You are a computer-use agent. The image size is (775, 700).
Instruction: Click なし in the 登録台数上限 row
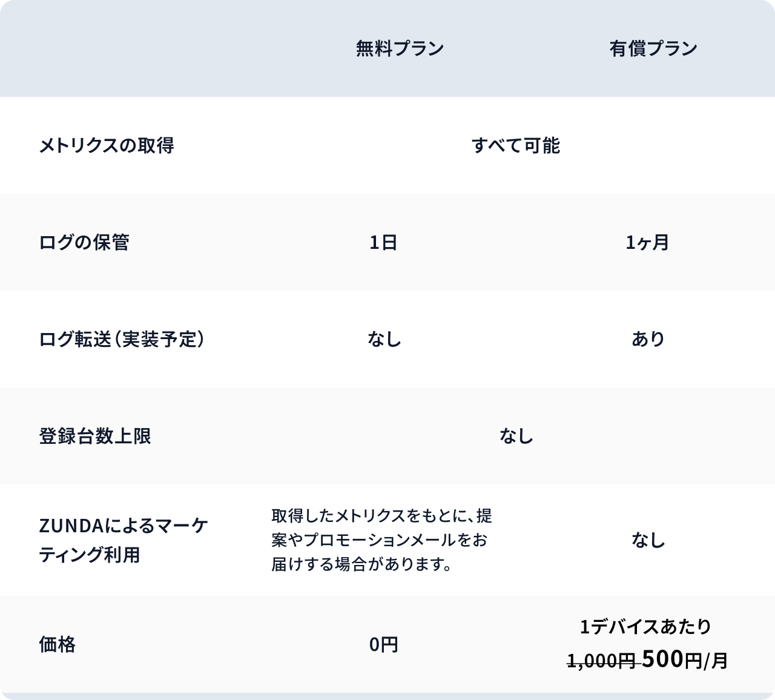pos(516,436)
